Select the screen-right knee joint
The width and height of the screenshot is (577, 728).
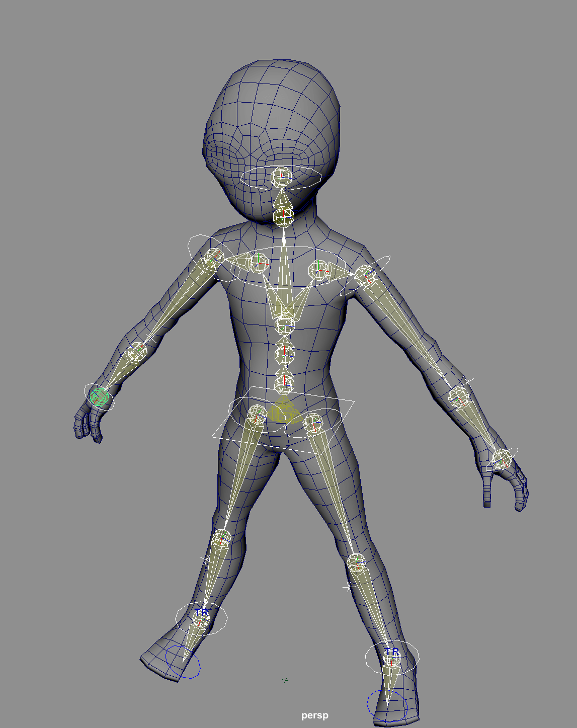357,562
